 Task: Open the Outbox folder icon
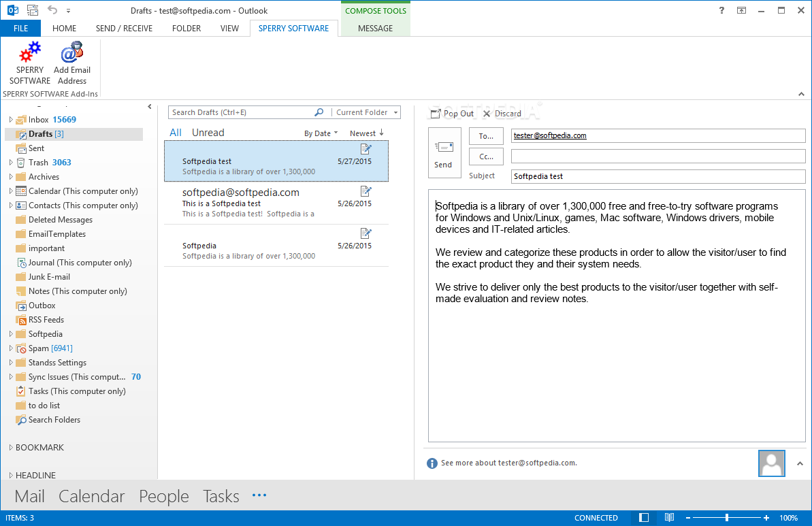pos(21,306)
